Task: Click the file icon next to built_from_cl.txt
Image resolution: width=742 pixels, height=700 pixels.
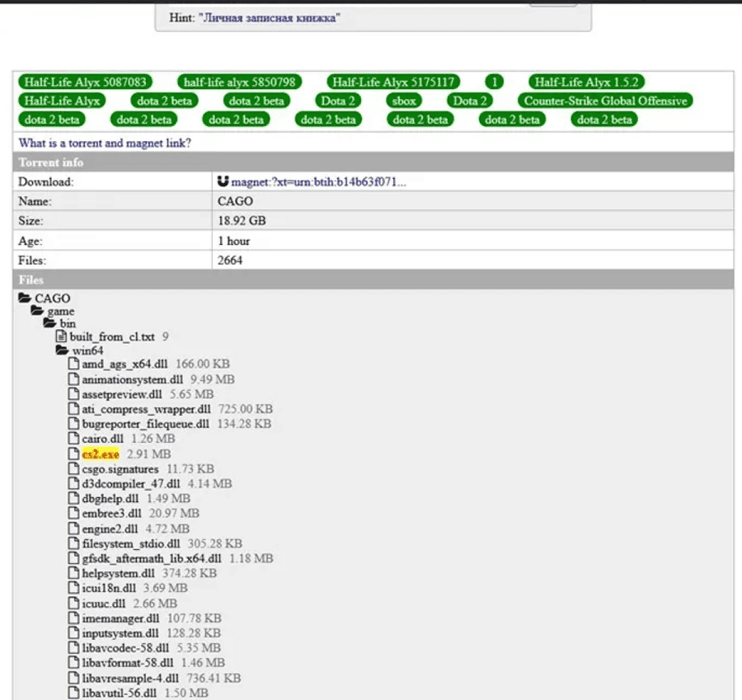Action: (x=62, y=337)
